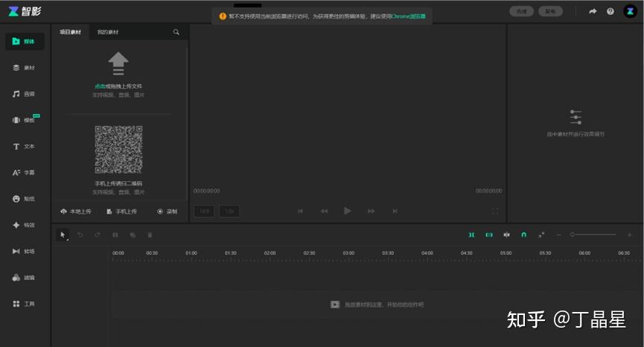Image resolution: width=644 pixels, height=347 pixels.
Task: Open the 素材 stock library in sidebar
Action: pos(25,68)
